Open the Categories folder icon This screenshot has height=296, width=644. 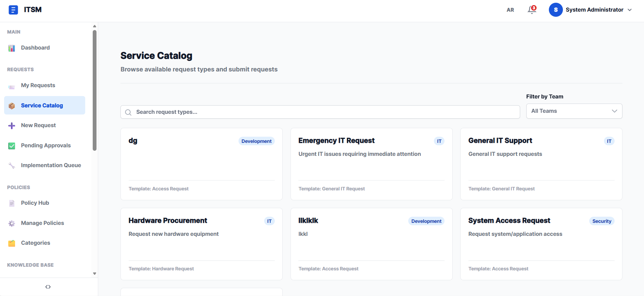(x=12, y=243)
